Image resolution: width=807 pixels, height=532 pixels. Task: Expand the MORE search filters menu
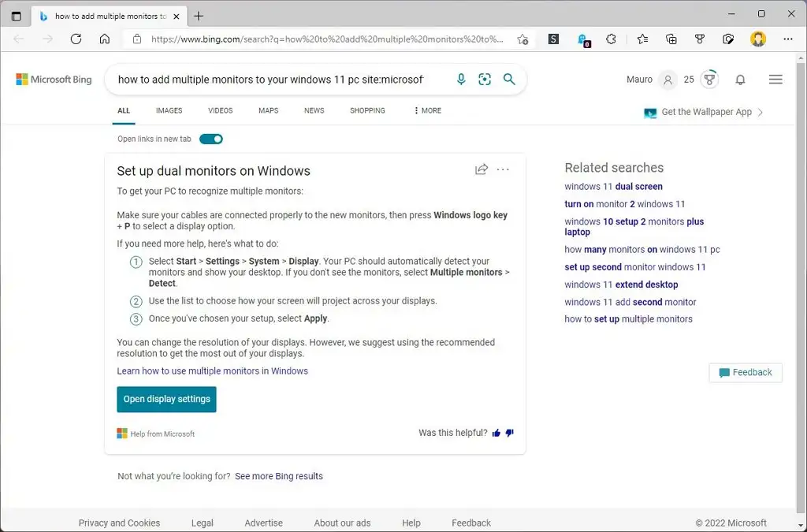426,110
